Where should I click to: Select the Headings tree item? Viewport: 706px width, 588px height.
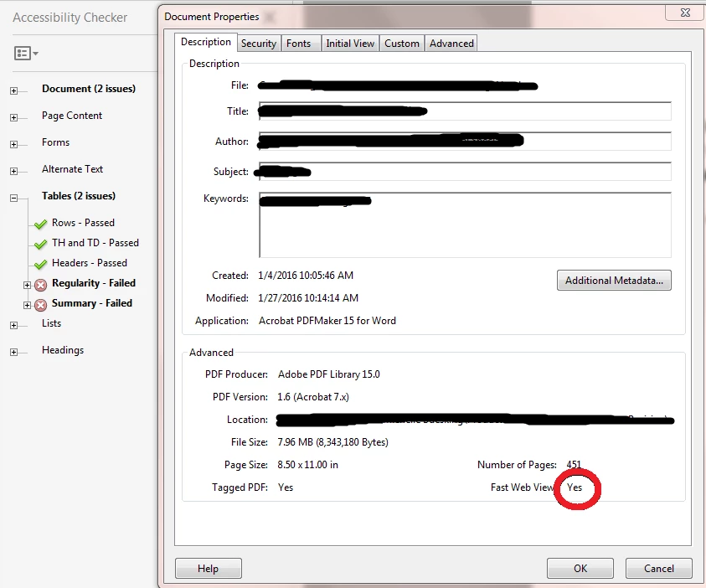tap(63, 350)
